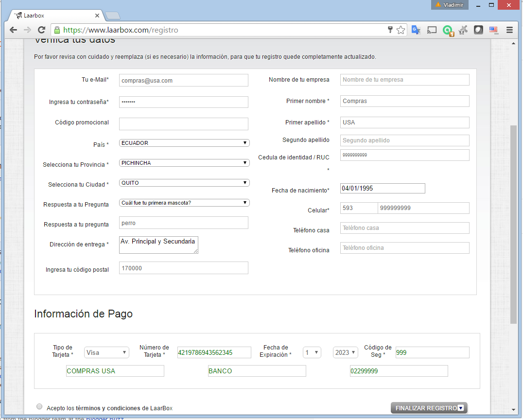Bookmark this page with the star icon

pos(401,30)
